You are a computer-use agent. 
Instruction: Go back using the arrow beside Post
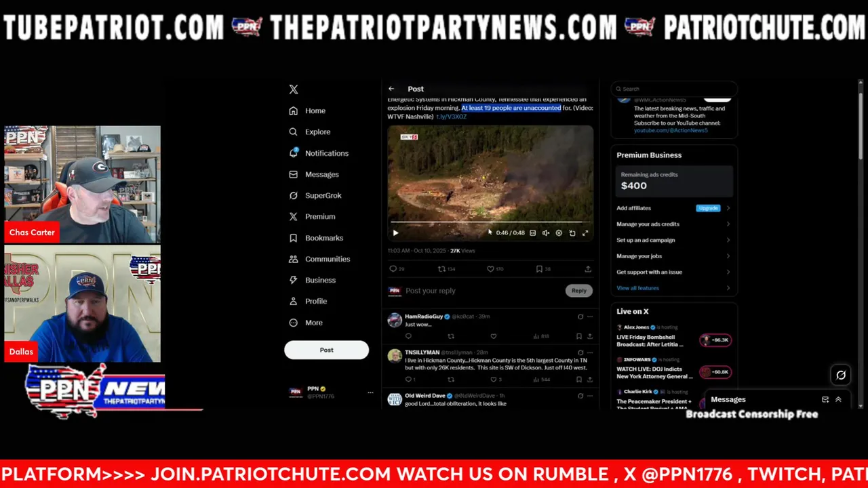tap(391, 89)
